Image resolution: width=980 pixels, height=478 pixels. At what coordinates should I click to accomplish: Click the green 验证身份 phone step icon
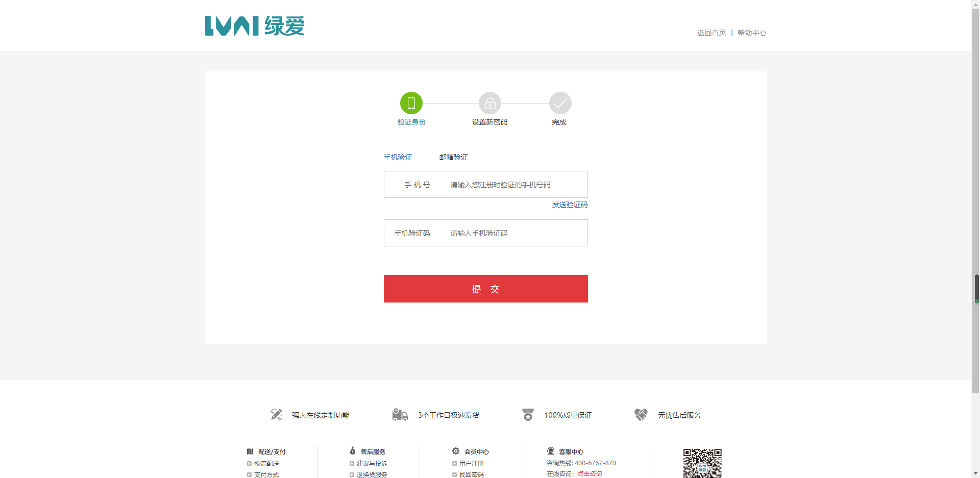411,103
